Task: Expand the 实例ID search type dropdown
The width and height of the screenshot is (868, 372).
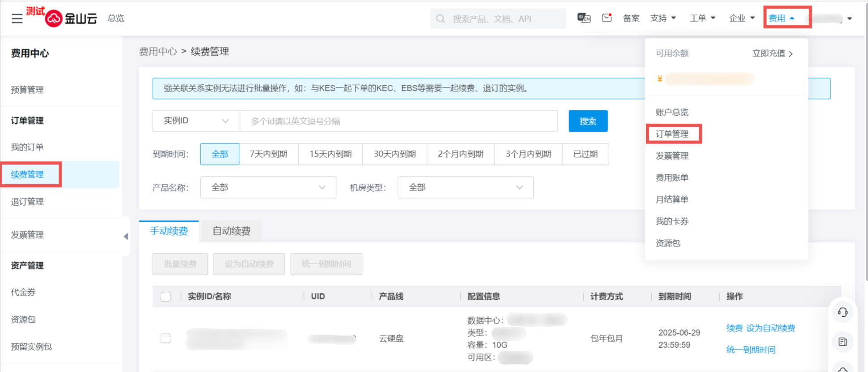Action: pyautogui.click(x=196, y=121)
